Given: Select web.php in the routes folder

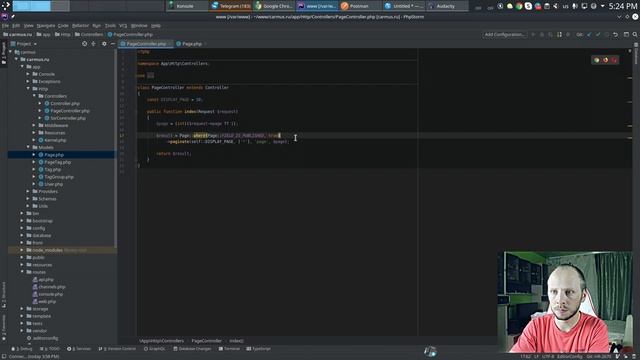Looking at the screenshot, I should tap(47, 302).
